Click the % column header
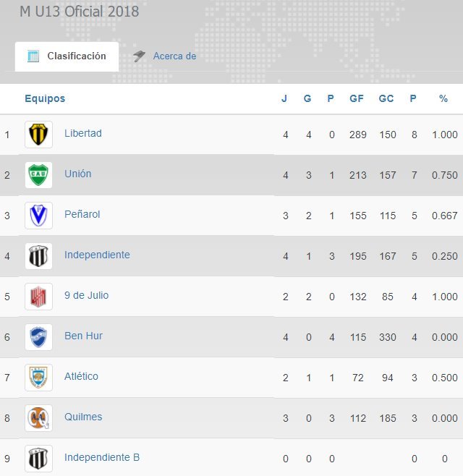463x476 pixels. click(443, 99)
